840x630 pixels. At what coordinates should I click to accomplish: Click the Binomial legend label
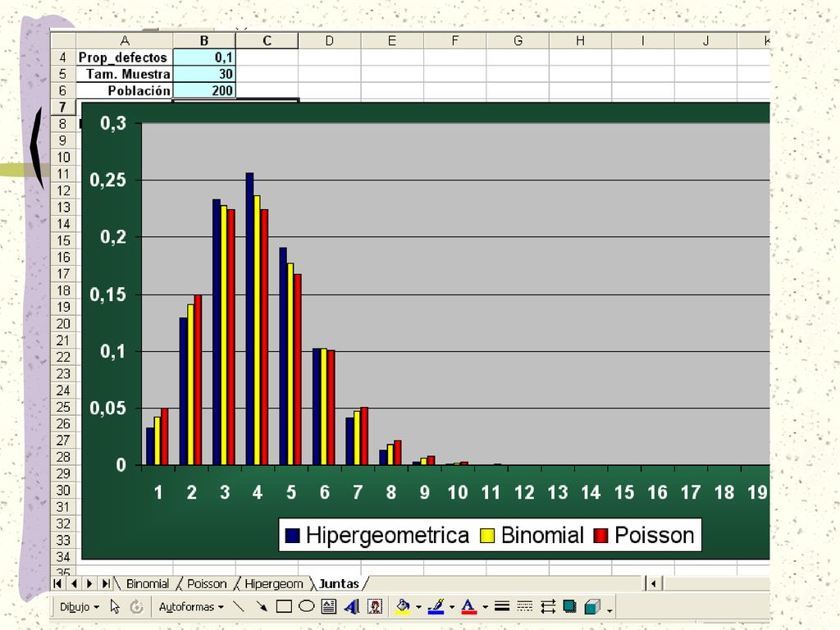point(542,535)
